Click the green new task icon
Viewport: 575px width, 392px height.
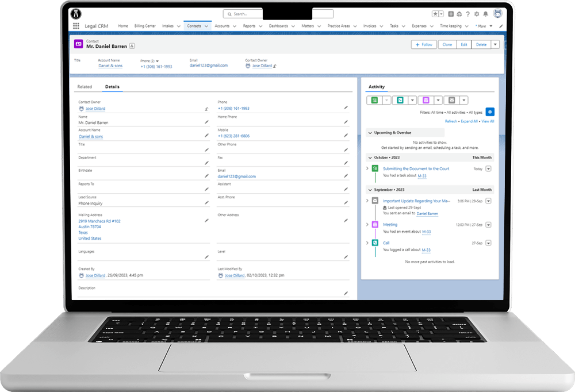[x=374, y=100]
